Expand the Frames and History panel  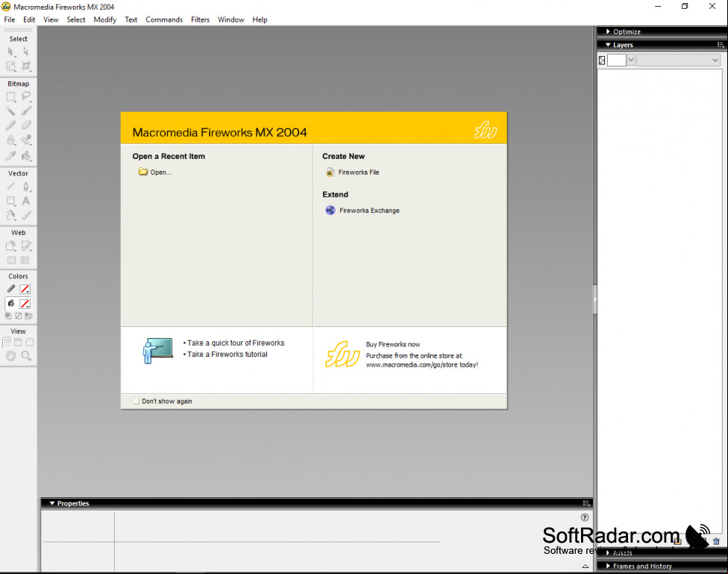608,566
